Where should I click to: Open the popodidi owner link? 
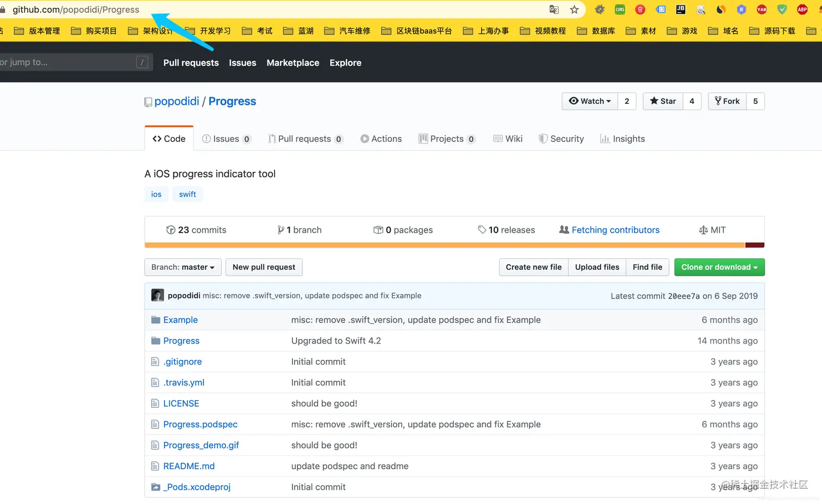coord(177,101)
